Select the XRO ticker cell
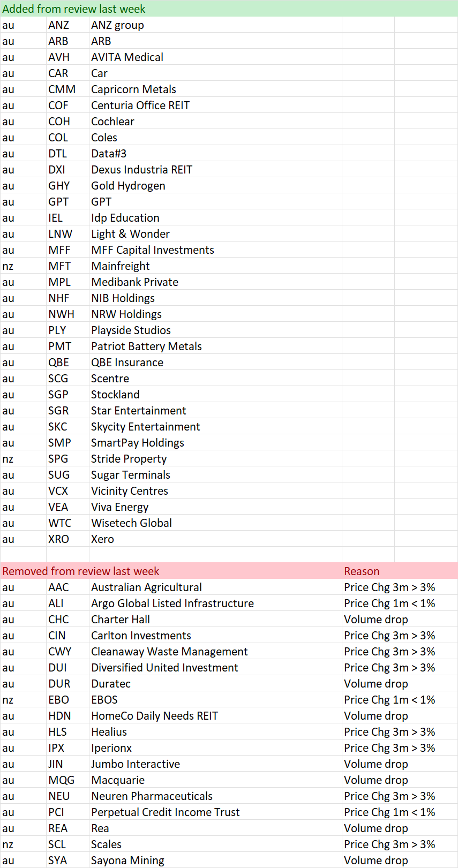Screen dimensions: 458x868 tap(67, 539)
